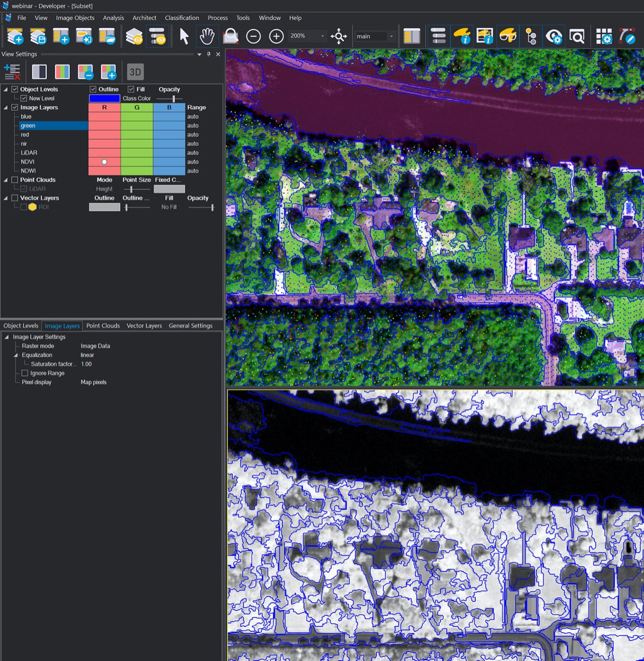Viewport: 644px width, 661px height.
Task: Click the single layer grayscale icon
Action: click(39, 72)
